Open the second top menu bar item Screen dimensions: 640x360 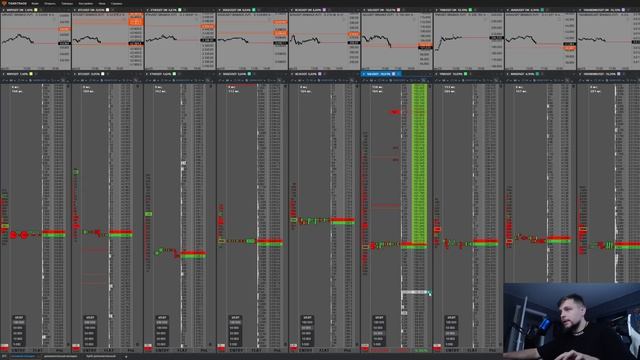(50, 3)
